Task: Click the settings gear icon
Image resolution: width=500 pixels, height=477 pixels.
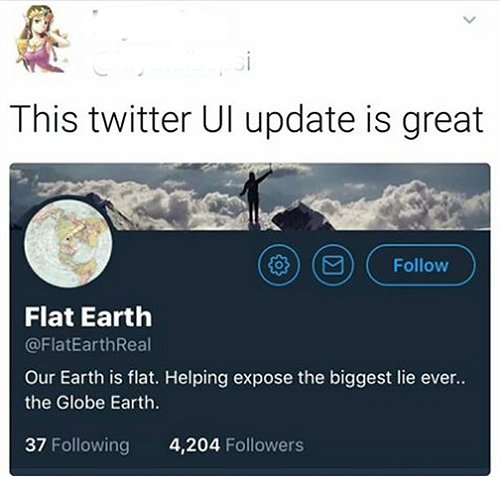Action: [x=279, y=265]
